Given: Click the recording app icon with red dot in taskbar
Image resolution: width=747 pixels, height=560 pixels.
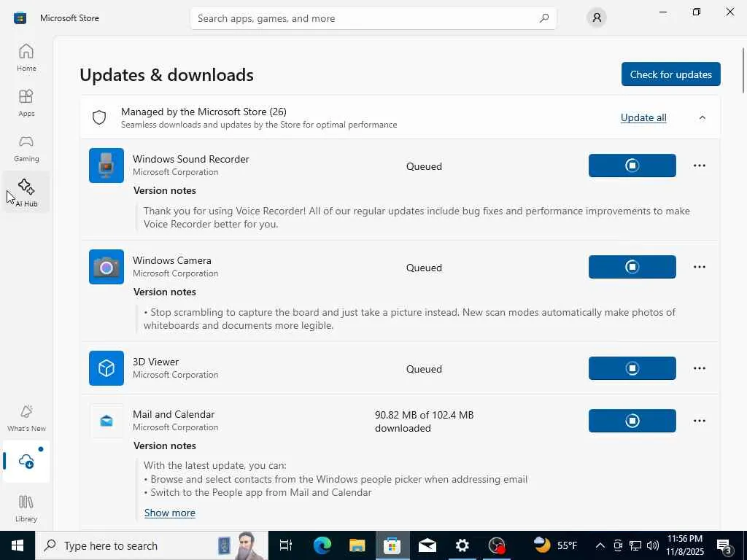Looking at the screenshot, I should [x=497, y=545].
